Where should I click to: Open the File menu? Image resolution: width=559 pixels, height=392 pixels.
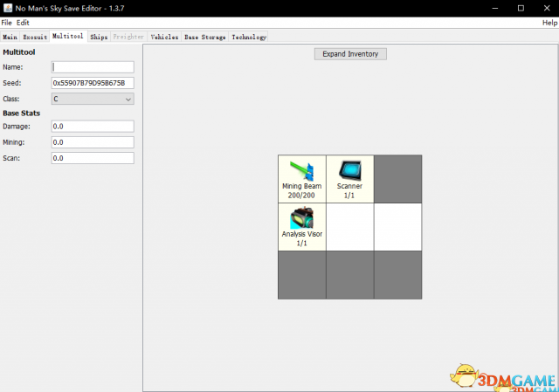click(6, 23)
